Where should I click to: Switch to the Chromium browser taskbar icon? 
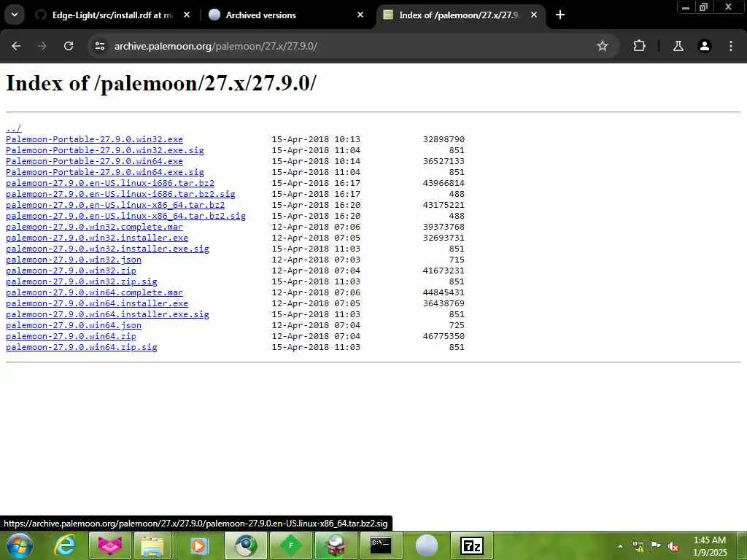246,545
